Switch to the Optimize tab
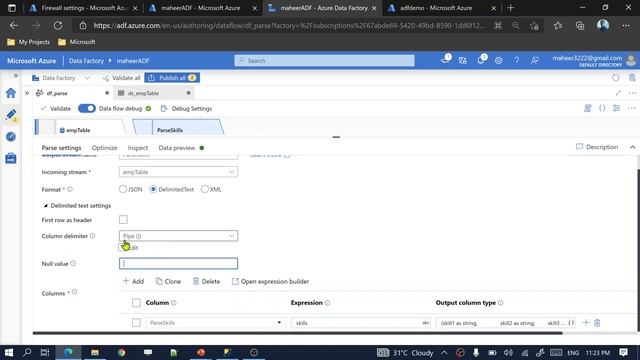 [104, 148]
